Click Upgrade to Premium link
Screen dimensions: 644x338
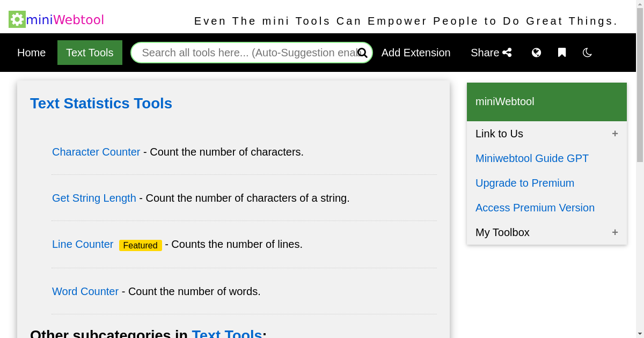click(524, 183)
